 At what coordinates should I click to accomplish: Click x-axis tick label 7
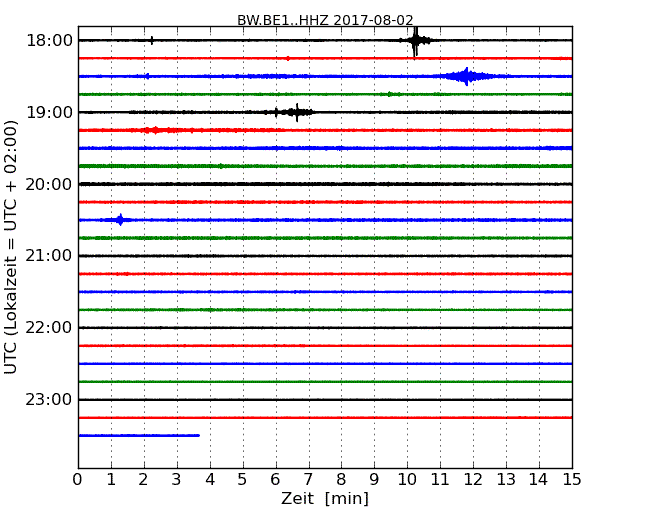coord(308,479)
